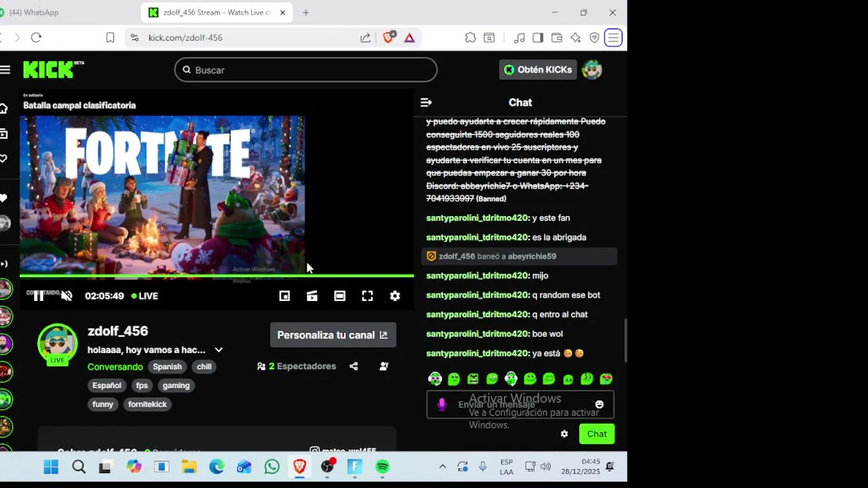Screen dimensions: 868x488
Task: Select the fornitekick tag
Action: 147,404
